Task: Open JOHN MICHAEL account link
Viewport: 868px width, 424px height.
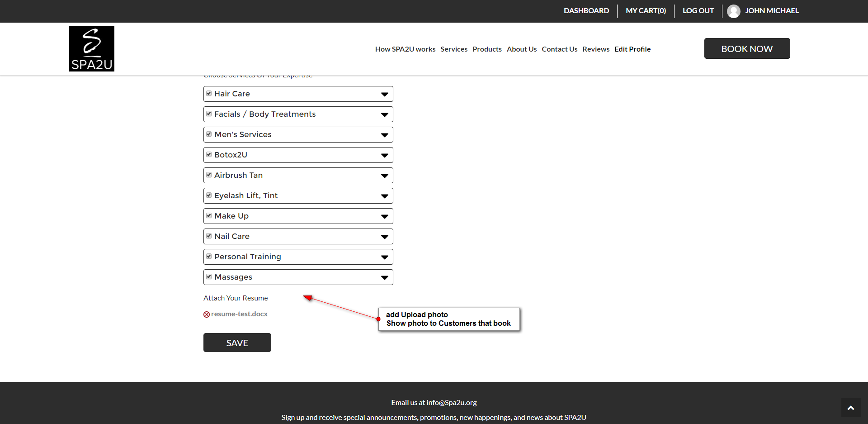Action: click(x=772, y=11)
